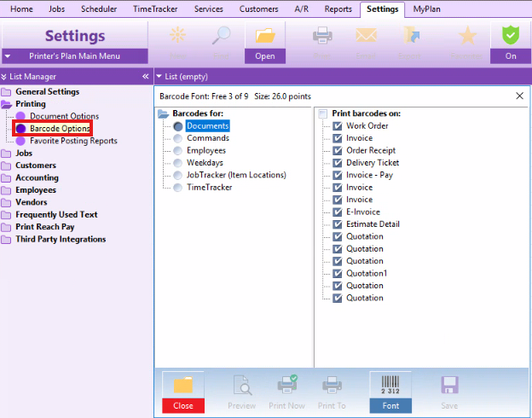Image resolution: width=532 pixels, height=418 pixels.
Task: Switch to the MyPlan tab
Action: tap(426, 9)
